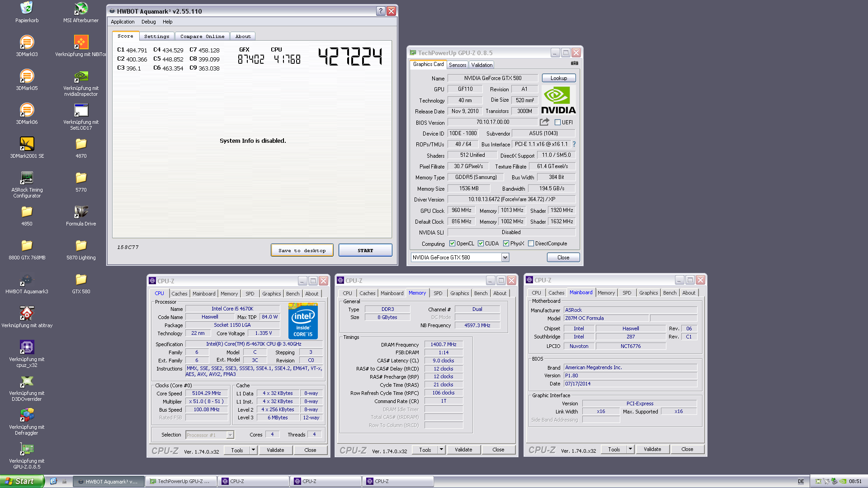
Task: Click Lookup button in GPU-Z
Action: pos(559,78)
